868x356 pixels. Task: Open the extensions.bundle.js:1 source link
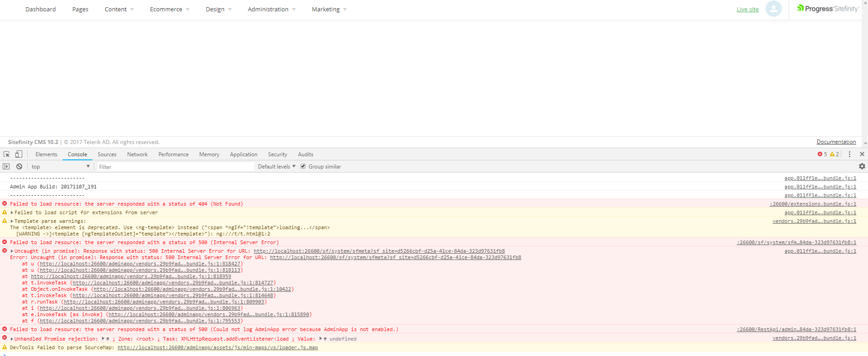coord(813,204)
